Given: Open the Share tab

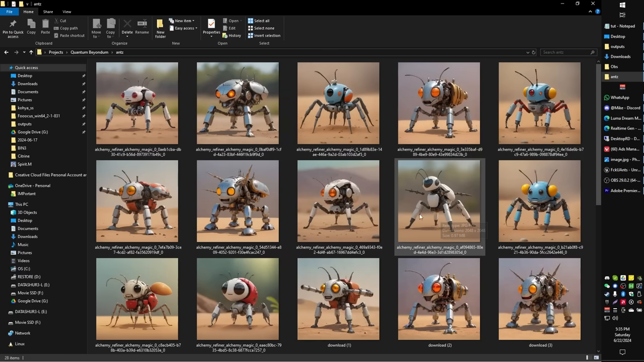Looking at the screenshot, I should (48, 11).
